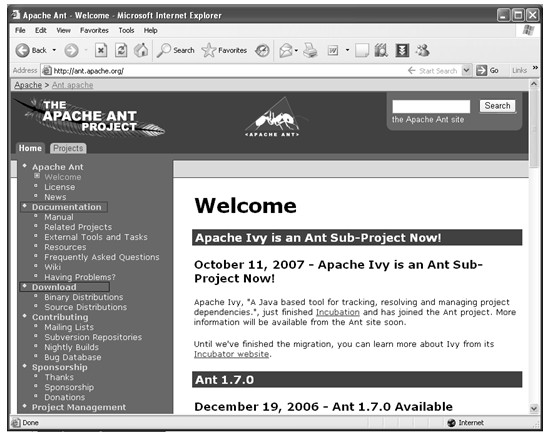Open the Edit menu
This screenshot has height=437, width=552.
point(40,31)
